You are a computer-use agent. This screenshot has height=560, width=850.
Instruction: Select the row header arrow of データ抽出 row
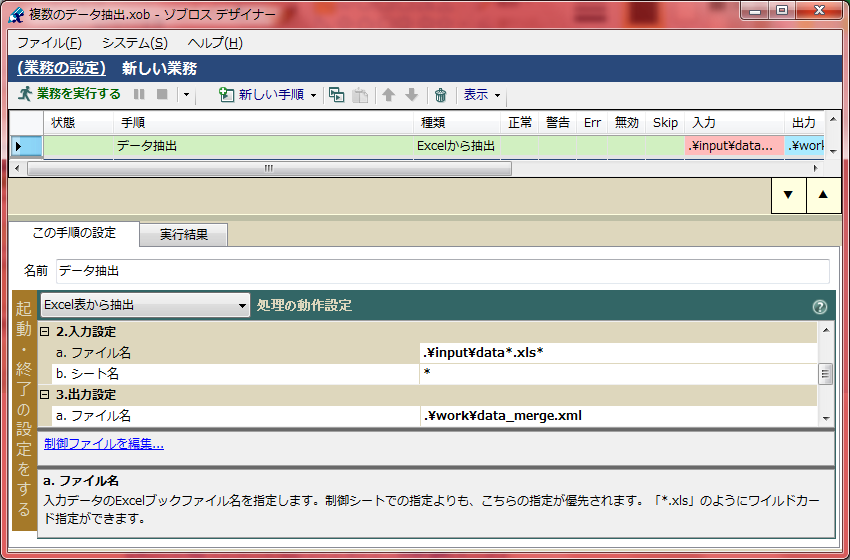(25, 146)
